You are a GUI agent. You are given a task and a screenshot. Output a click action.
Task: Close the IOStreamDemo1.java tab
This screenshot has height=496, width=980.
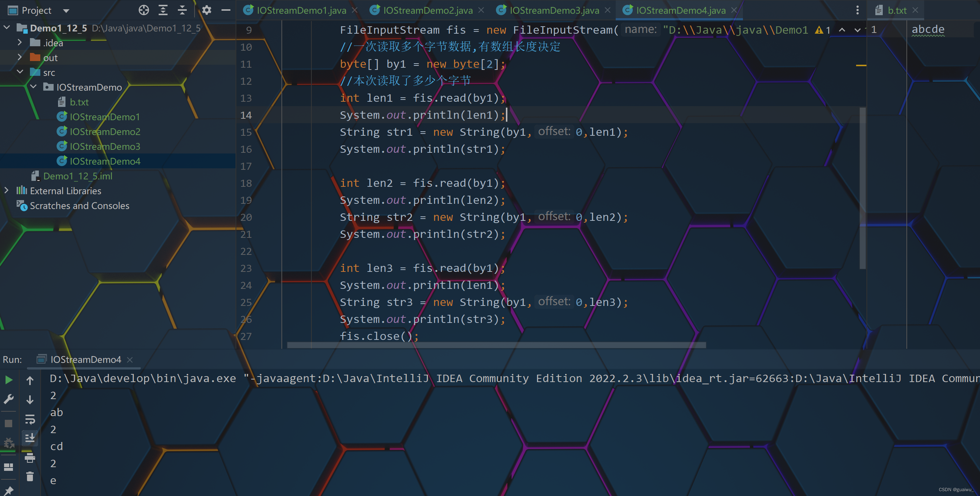355,10
